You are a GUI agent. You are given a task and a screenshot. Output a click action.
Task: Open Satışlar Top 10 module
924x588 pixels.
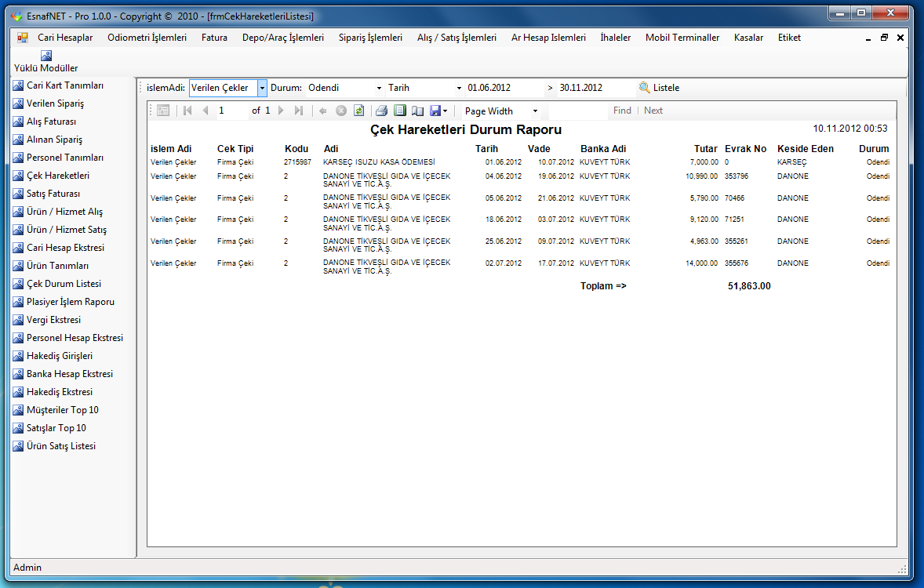click(x=56, y=428)
